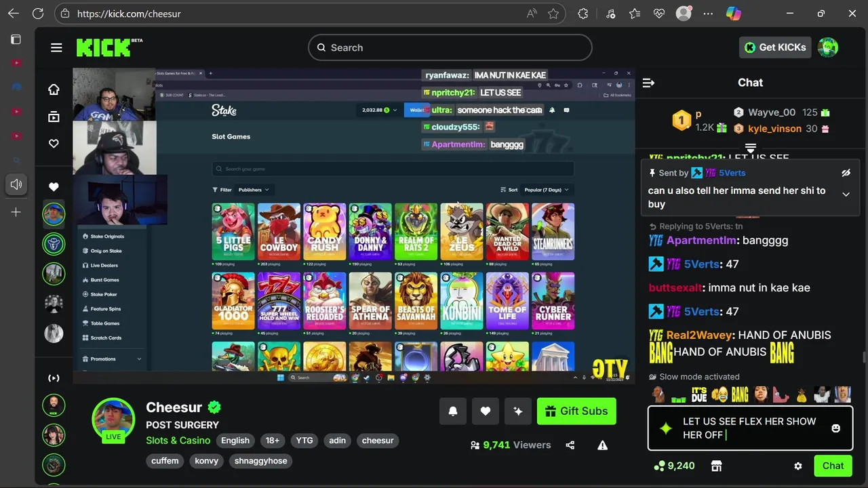Click the Gift Subs button

point(576,411)
